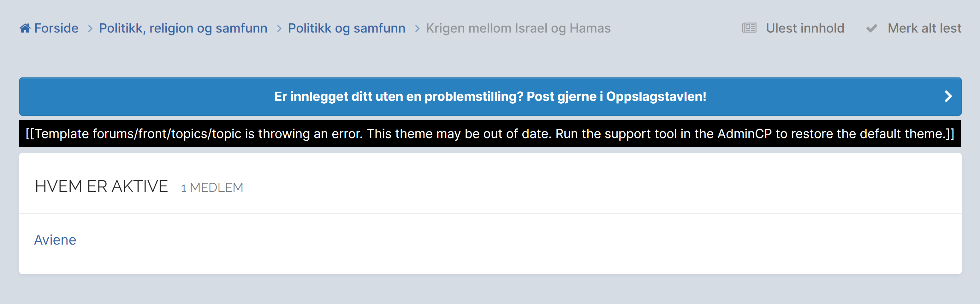The height and width of the screenshot is (304, 980).
Task: Open the Forside breadcrumb link
Action: 56,28
